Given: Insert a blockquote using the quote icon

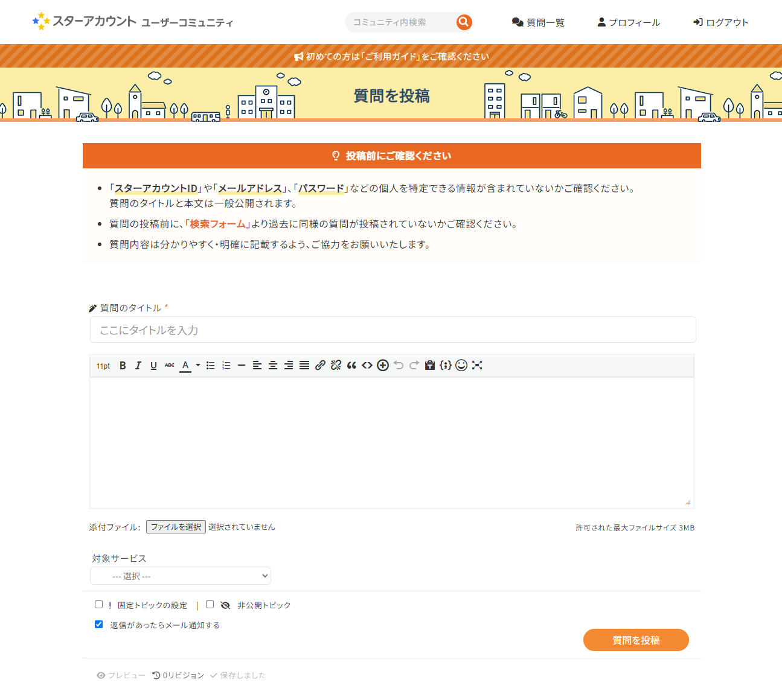Looking at the screenshot, I should tap(351, 366).
